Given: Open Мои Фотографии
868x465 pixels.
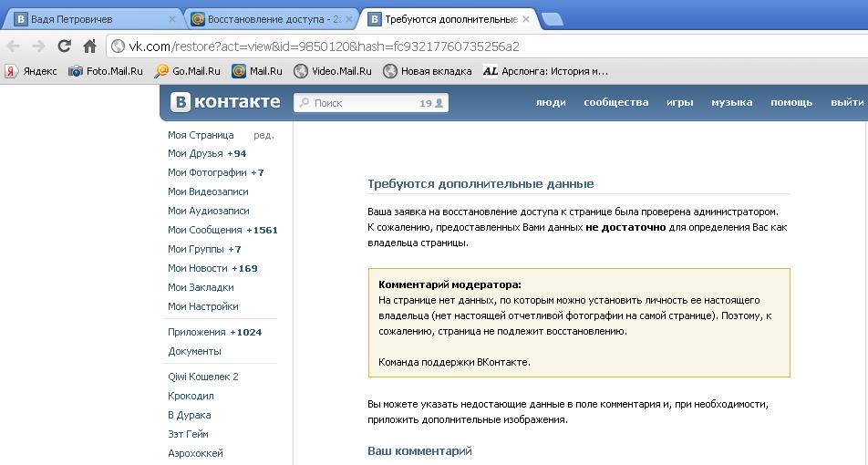Looking at the screenshot, I should coord(207,172).
